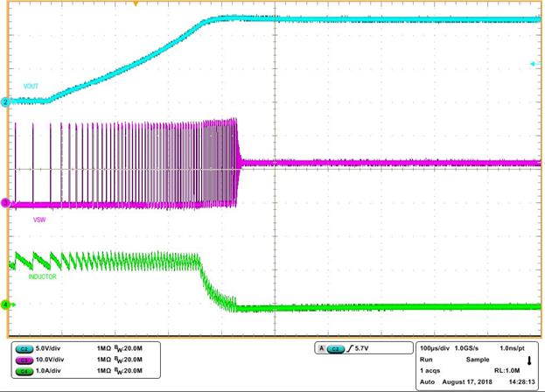Click the C3 magenta channel badge

pos(22,359)
